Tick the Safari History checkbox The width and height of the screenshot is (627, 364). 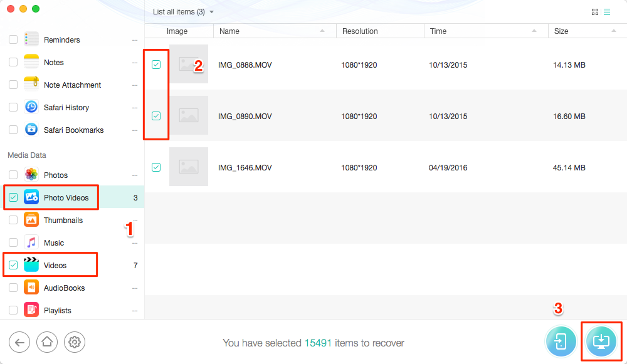pyautogui.click(x=13, y=107)
